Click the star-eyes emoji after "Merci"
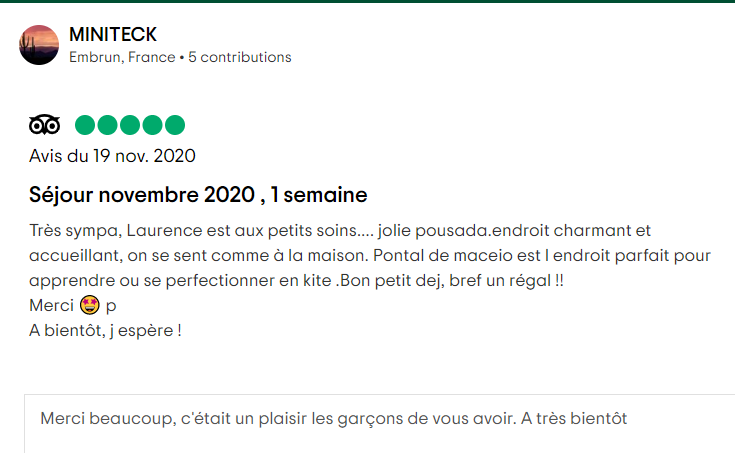The image size is (735, 453). pyautogui.click(x=90, y=305)
